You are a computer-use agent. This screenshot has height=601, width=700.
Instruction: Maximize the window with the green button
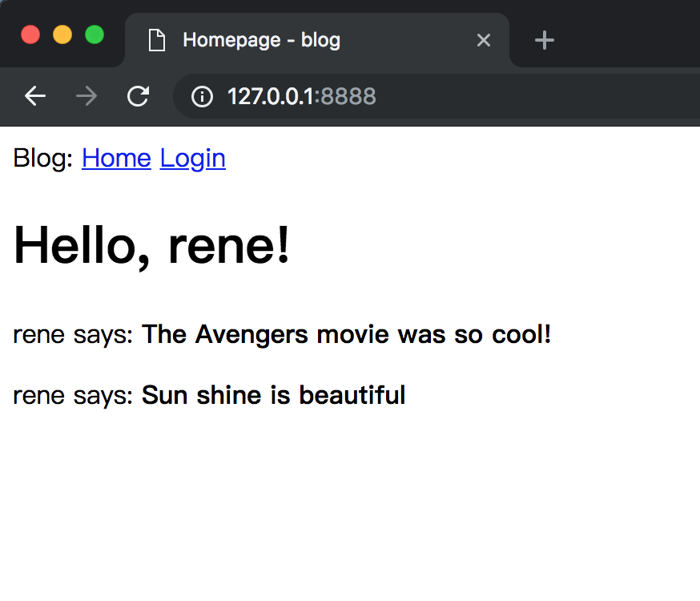(95, 35)
